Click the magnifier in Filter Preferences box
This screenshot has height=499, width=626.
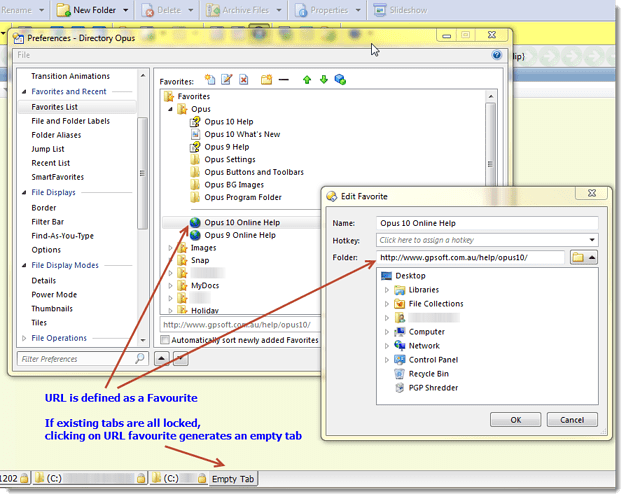tap(139, 358)
